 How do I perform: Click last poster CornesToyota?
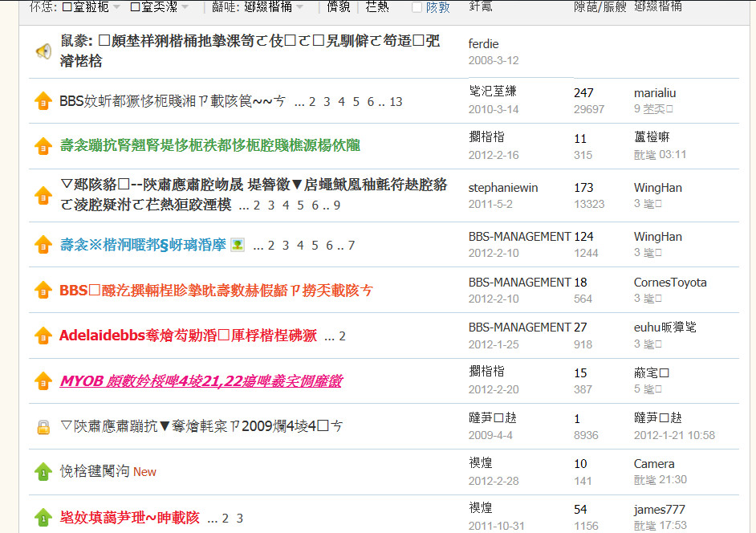click(669, 283)
